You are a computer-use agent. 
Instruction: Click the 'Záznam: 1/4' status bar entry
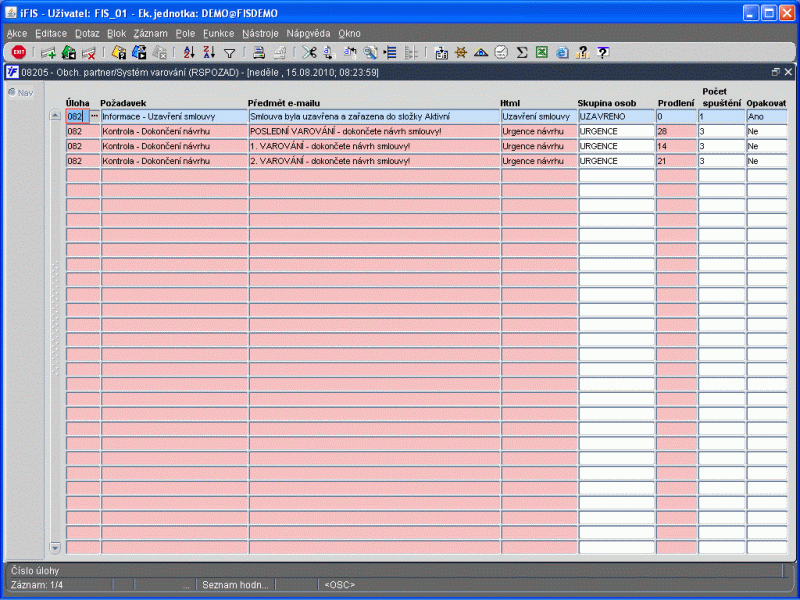coord(37,585)
